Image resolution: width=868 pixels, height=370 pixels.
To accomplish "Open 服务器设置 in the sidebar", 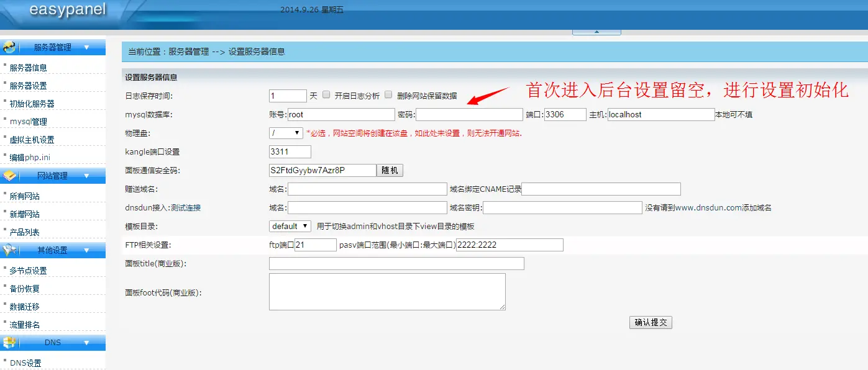I will click(29, 86).
